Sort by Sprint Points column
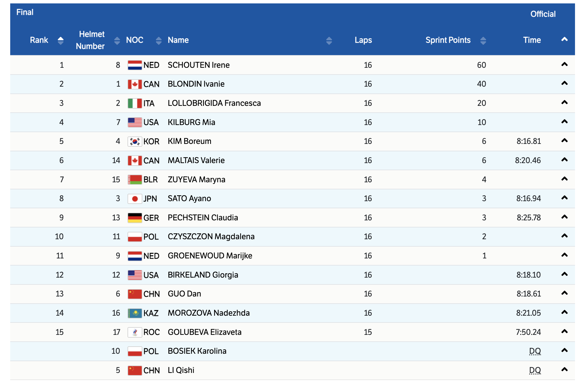Image resolution: width=588 pixels, height=385 pixels. (483, 40)
